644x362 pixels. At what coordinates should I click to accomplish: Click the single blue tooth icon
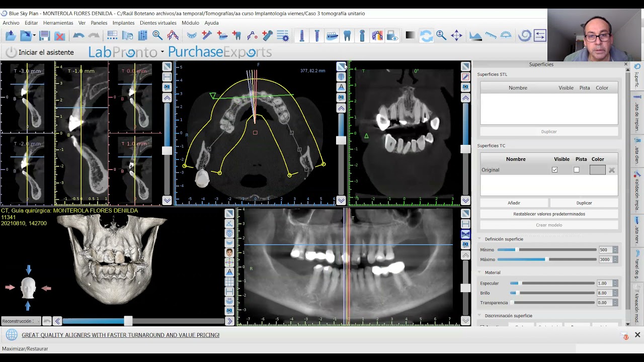click(347, 36)
